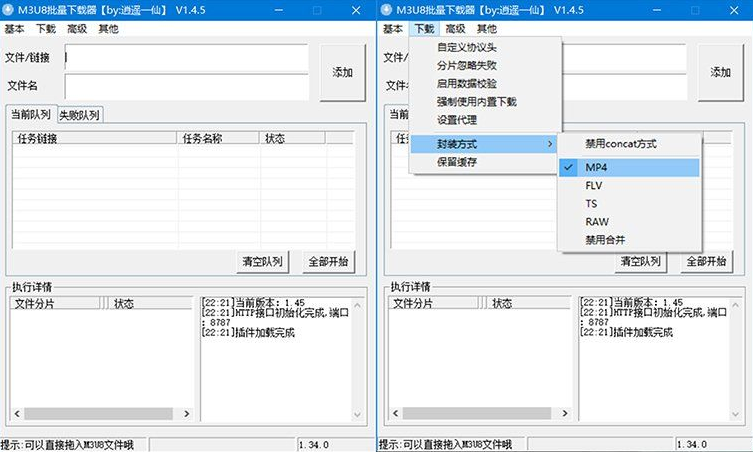Image resolution: width=753 pixels, height=452 pixels.
Task: Open 下载 menu in left window
Action: click(x=46, y=29)
